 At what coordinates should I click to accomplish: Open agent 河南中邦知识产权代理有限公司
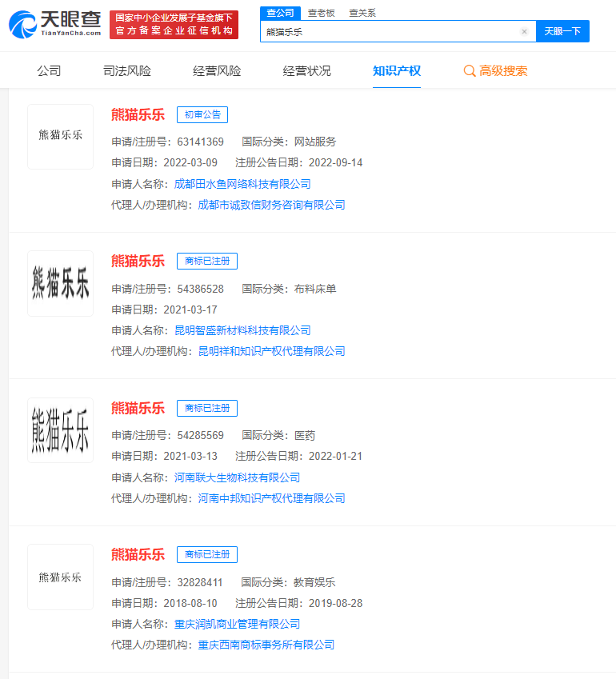271,498
